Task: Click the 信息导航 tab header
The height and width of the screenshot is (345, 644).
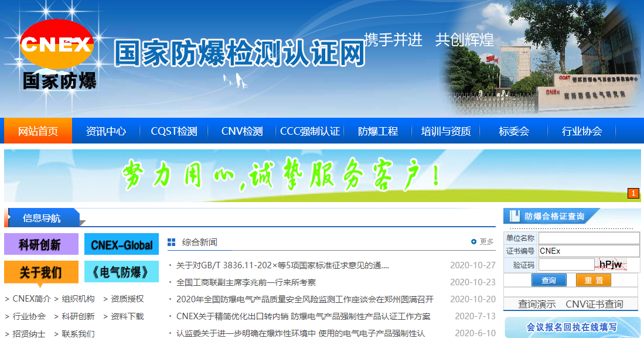Action: coord(42,218)
